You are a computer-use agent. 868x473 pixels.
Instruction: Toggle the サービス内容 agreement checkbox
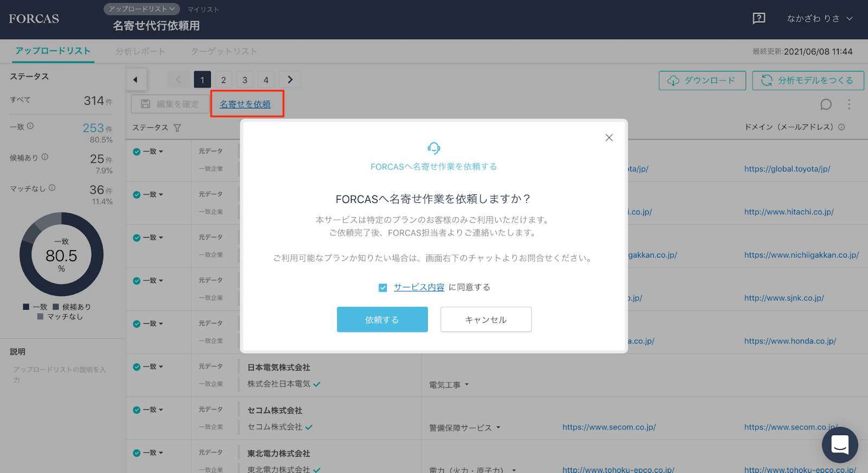tap(383, 287)
